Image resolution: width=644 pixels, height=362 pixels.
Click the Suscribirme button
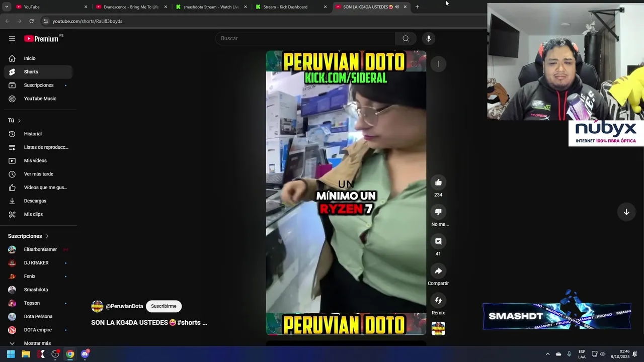click(x=164, y=306)
